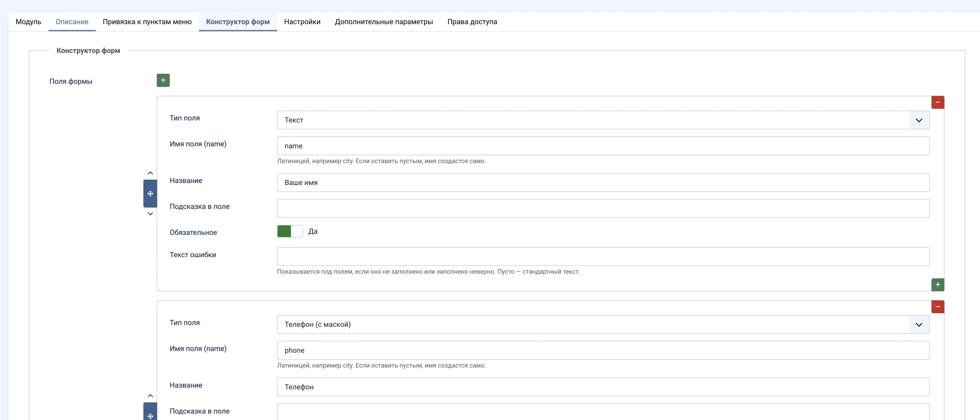Click the field containing 'name'
Viewport: 980px width, 420px height.
pos(603,146)
